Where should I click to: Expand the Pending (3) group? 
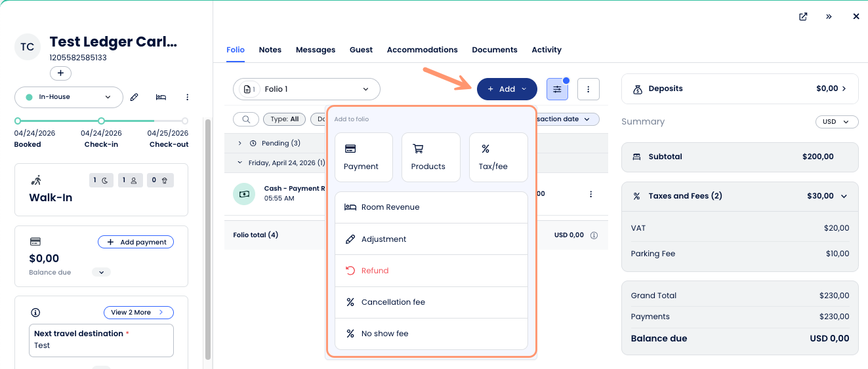tap(240, 143)
